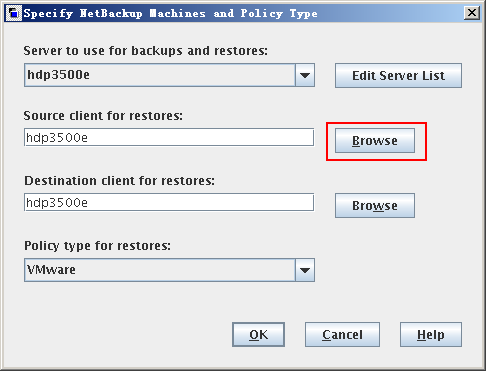Click the Destination client for restores field

click(x=169, y=202)
